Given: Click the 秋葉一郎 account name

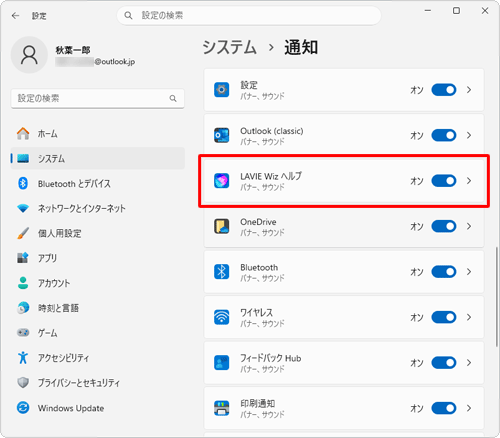Looking at the screenshot, I should point(73,50).
